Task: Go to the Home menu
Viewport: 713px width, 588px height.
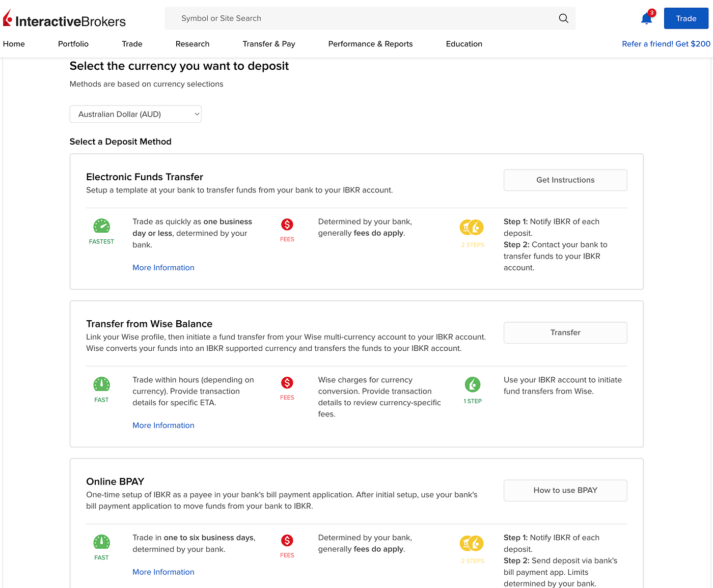Action: (14, 44)
